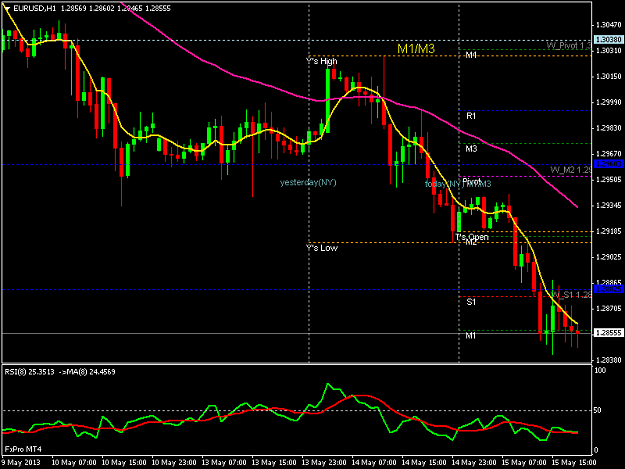Click the Y's Low label
625x469 pixels.
[x=322, y=248]
